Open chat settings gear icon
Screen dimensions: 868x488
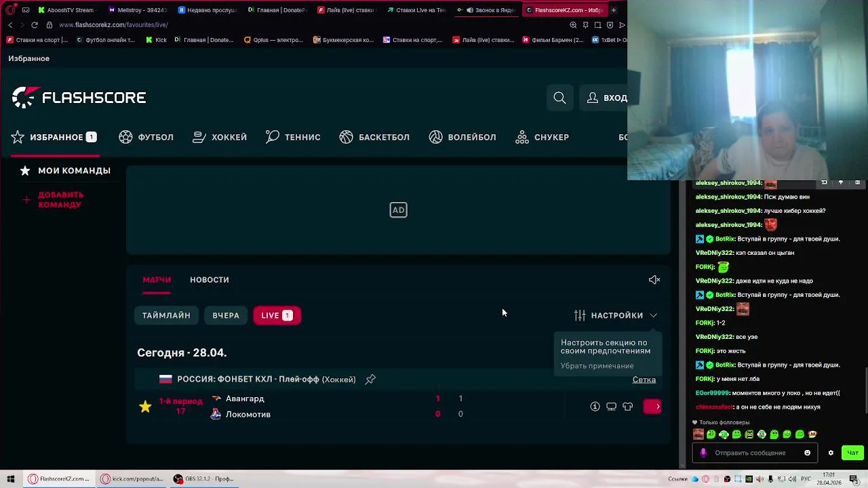coord(831,453)
